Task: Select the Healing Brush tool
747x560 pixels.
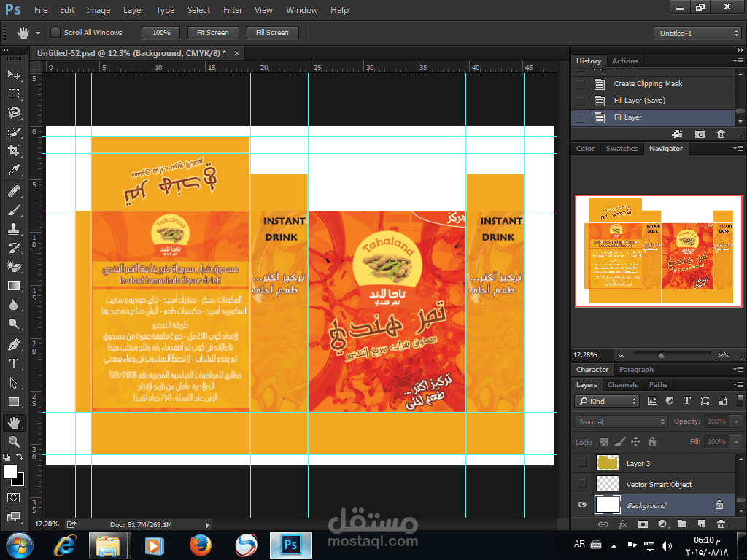Action: click(x=14, y=191)
